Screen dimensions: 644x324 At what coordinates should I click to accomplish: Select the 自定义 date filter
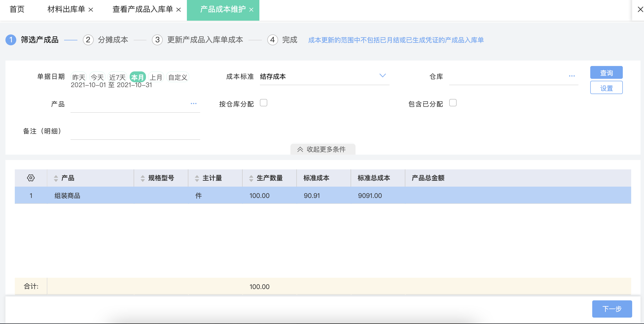tap(178, 77)
